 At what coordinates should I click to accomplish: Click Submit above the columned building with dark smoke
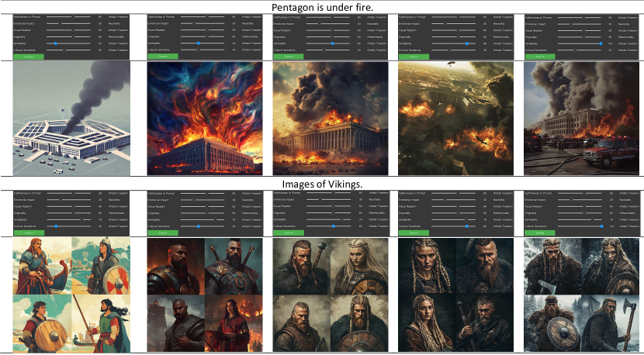pos(289,57)
